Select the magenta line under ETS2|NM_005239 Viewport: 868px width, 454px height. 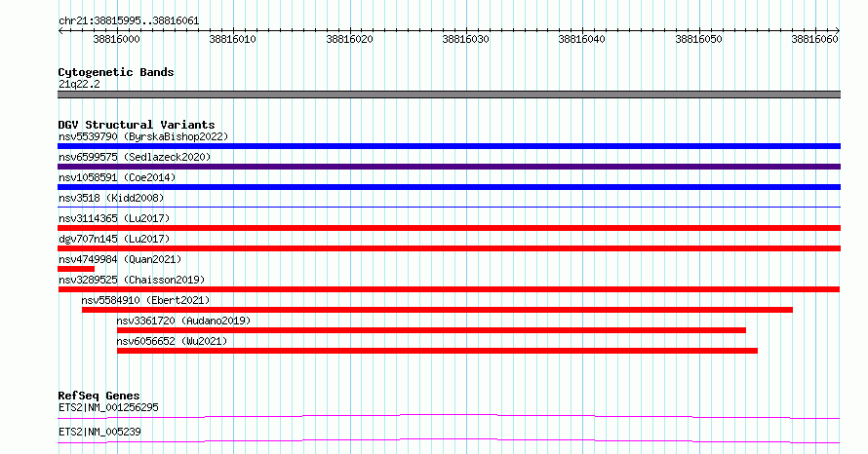click(x=449, y=440)
